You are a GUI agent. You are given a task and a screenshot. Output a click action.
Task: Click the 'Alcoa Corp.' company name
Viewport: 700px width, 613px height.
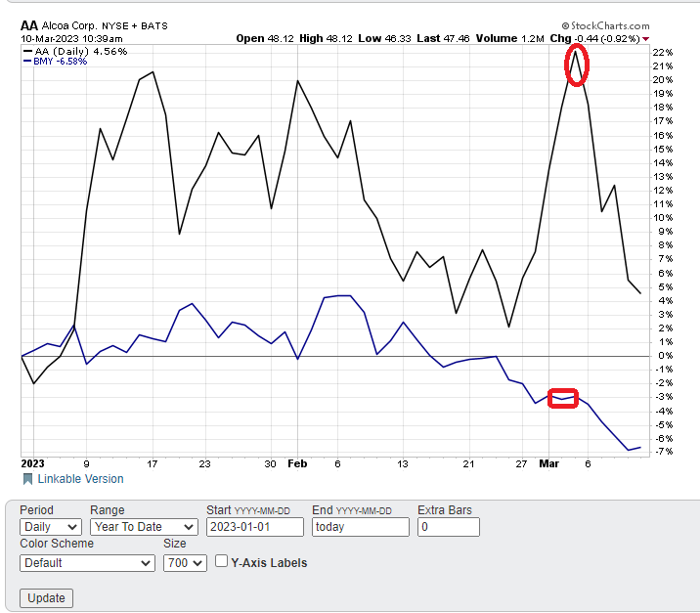pyautogui.click(x=69, y=25)
